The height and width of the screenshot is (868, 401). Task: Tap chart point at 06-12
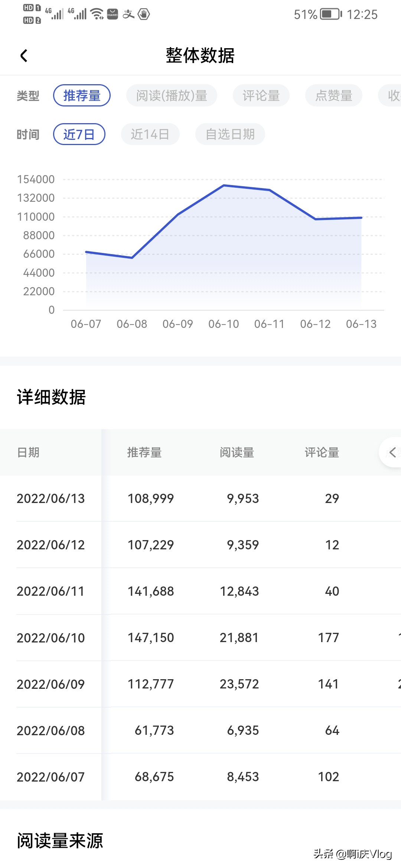pyautogui.click(x=316, y=219)
